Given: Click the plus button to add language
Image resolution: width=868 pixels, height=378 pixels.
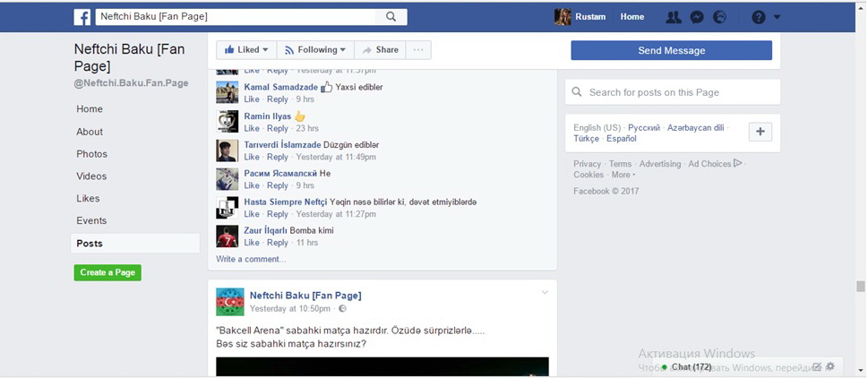Looking at the screenshot, I should 760,132.
